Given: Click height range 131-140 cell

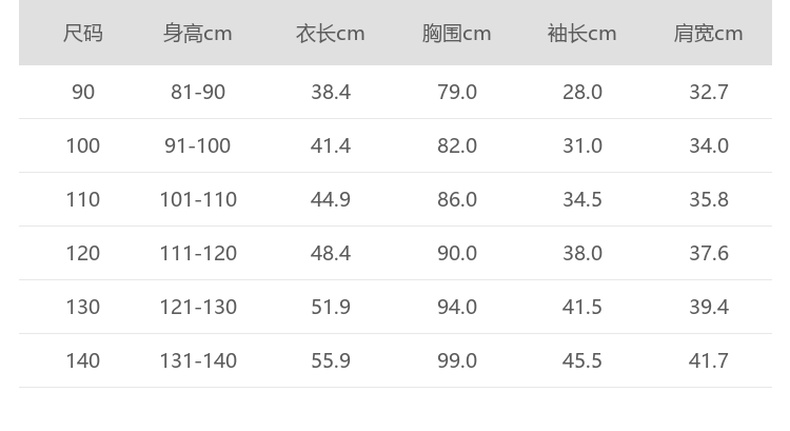Looking at the screenshot, I should 198,361.
